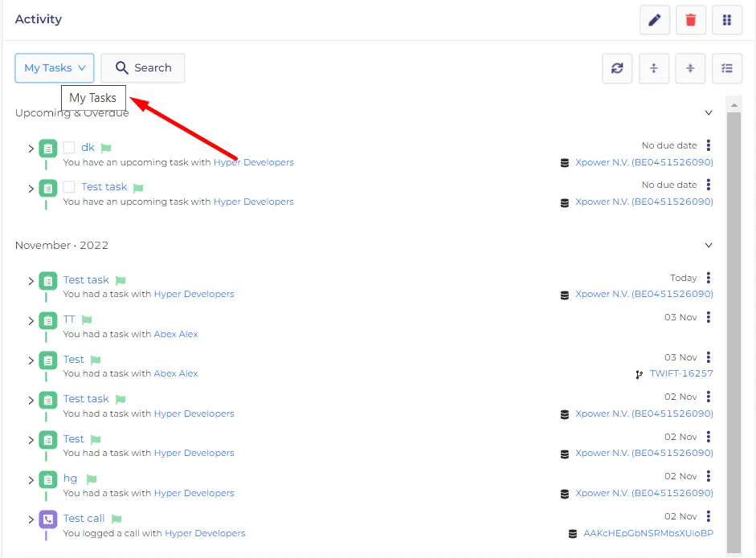Open Hyper Developers link under Test call
The height and width of the screenshot is (558, 756).
tap(205, 533)
